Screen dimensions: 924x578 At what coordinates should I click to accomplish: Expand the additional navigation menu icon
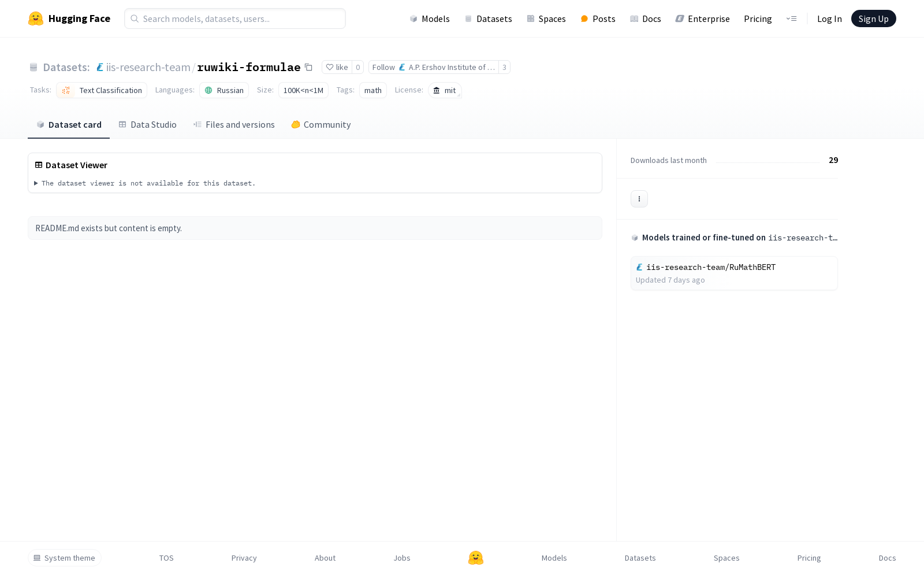[791, 18]
